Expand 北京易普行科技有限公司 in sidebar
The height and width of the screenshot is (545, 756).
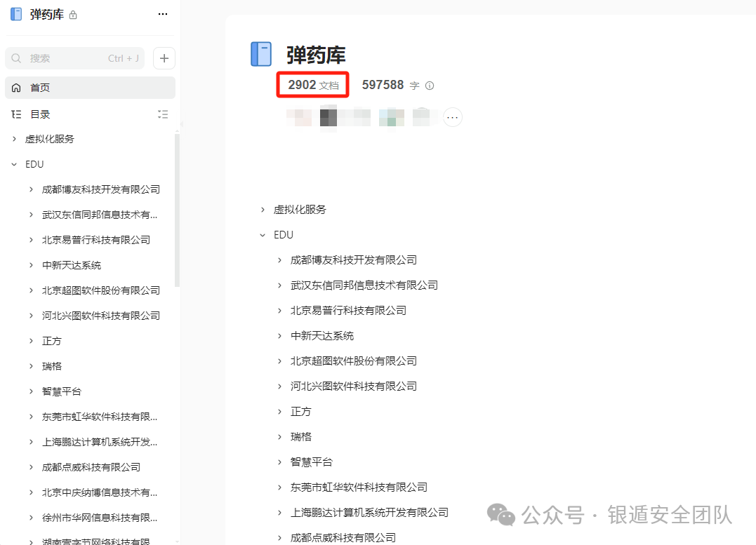click(x=32, y=240)
